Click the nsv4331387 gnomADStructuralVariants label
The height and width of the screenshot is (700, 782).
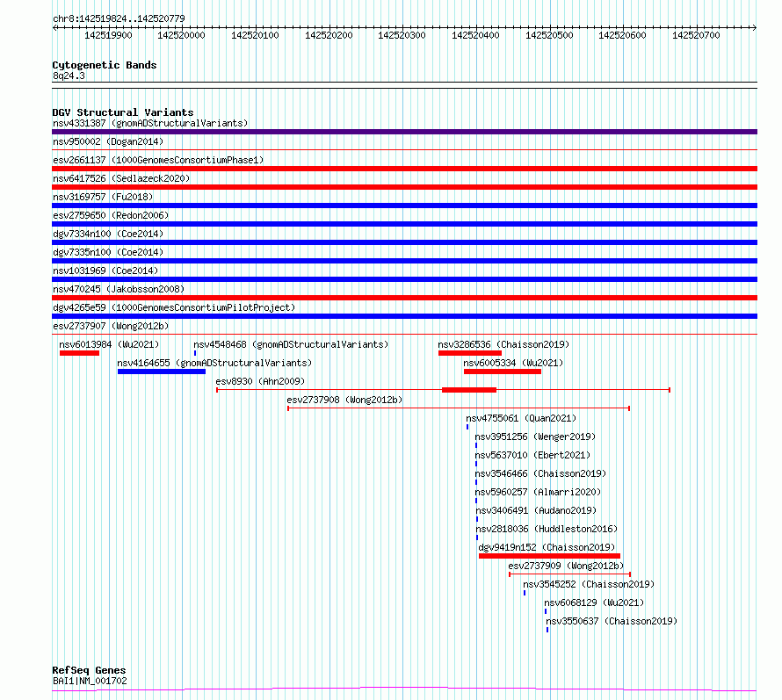click(x=150, y=123)
